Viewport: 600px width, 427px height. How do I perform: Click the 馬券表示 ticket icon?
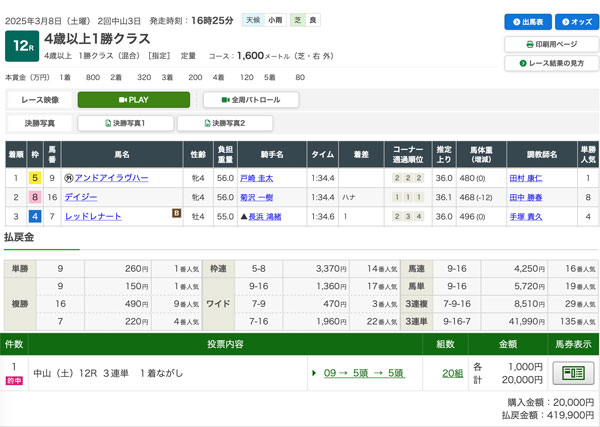(573, 373)
